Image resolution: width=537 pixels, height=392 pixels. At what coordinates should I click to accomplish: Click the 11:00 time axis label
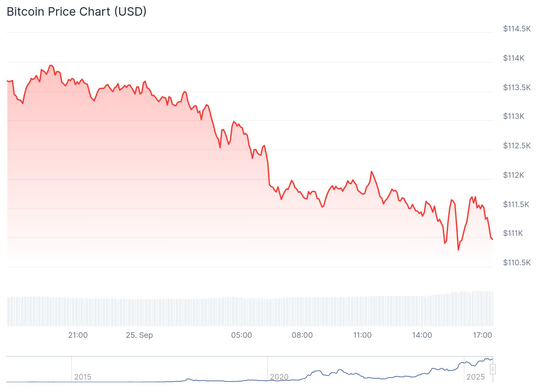(362, 335)
